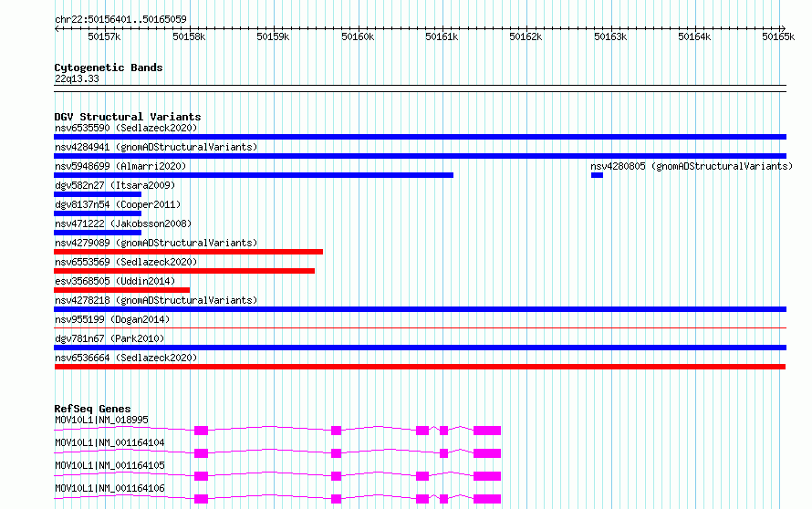Select the small blue nsv4280805 bar

[x=597, y=175]
